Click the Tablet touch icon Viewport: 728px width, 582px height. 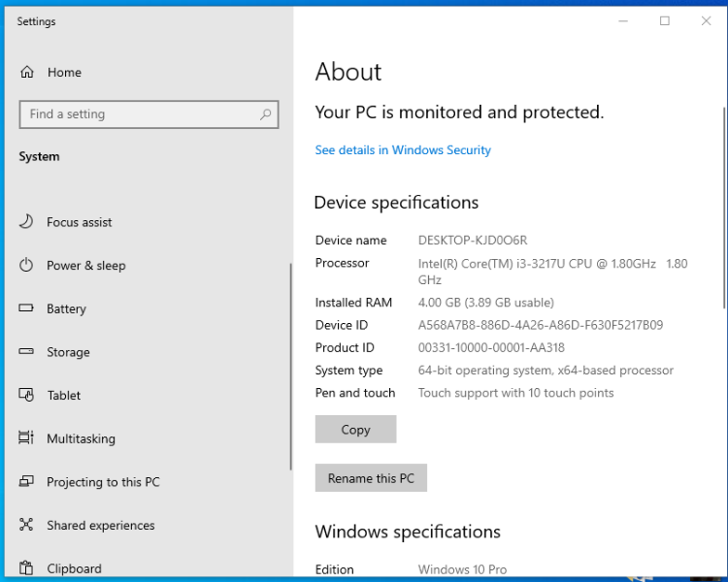[x=26, y=395]
